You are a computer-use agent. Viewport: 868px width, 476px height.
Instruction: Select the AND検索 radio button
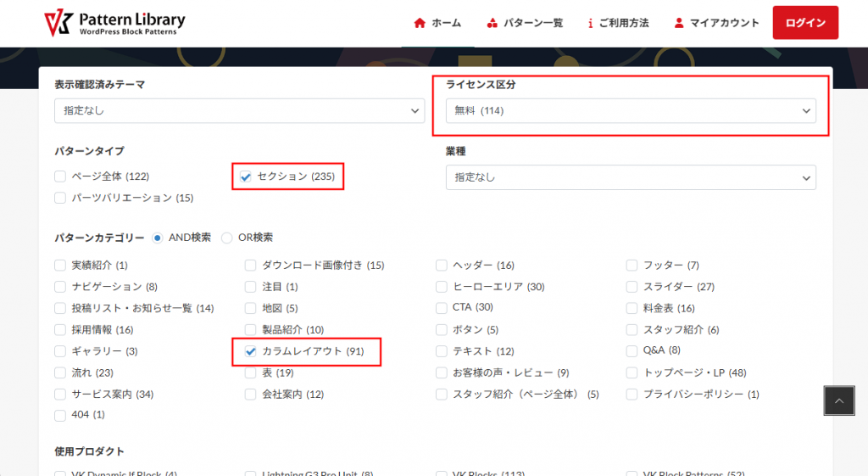pos(158,238)
